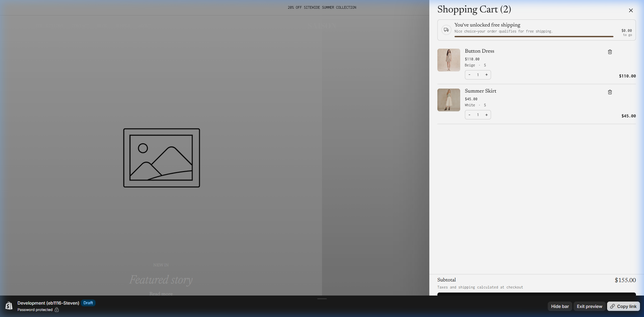Click the Shopping Cart (2) heading
This screenshot has height=317, width=644.
pyautogui.click(x=474, y=9)
